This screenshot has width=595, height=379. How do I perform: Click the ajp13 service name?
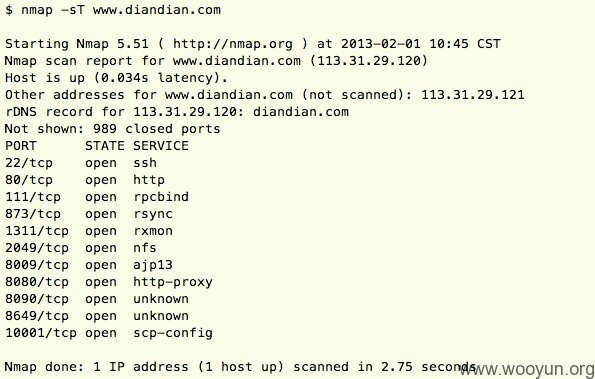153,265
